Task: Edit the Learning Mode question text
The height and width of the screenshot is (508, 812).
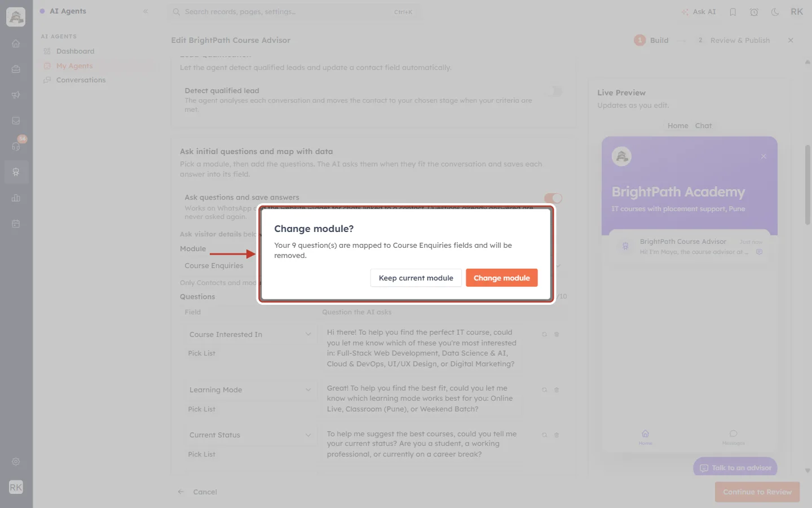Action: 422,398
